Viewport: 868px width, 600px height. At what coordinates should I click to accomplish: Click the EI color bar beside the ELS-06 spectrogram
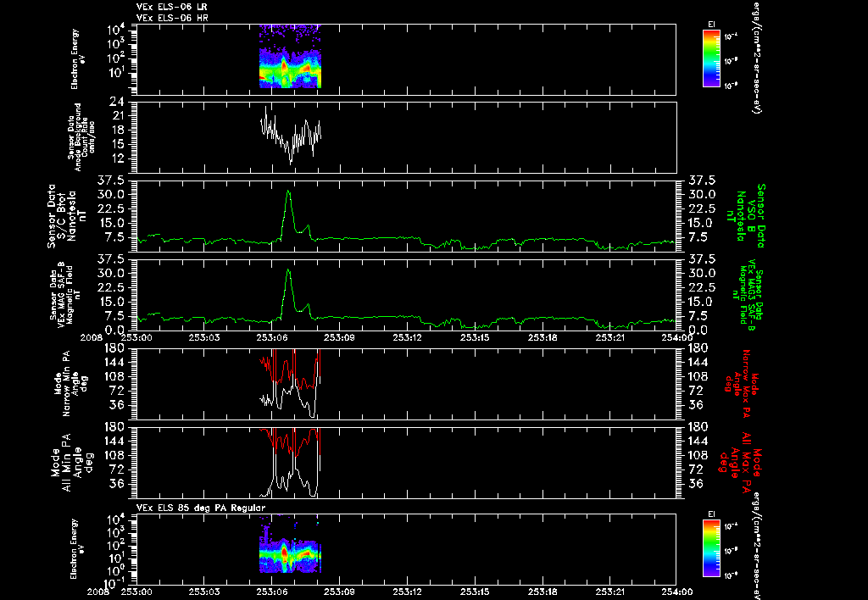pyautogui.click(x=711, y=58)
